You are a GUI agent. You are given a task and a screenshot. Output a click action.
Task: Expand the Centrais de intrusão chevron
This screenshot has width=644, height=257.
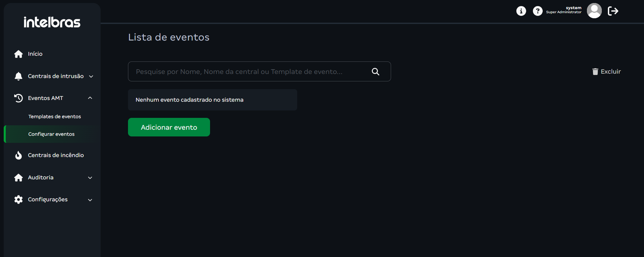click(x=91, y=76)
